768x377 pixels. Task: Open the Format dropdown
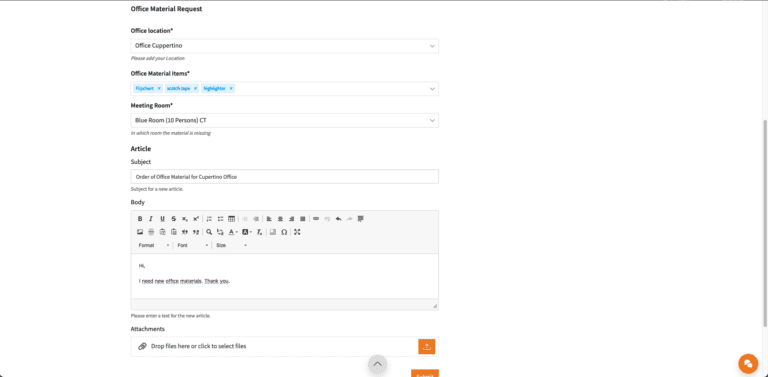[154, 245]
